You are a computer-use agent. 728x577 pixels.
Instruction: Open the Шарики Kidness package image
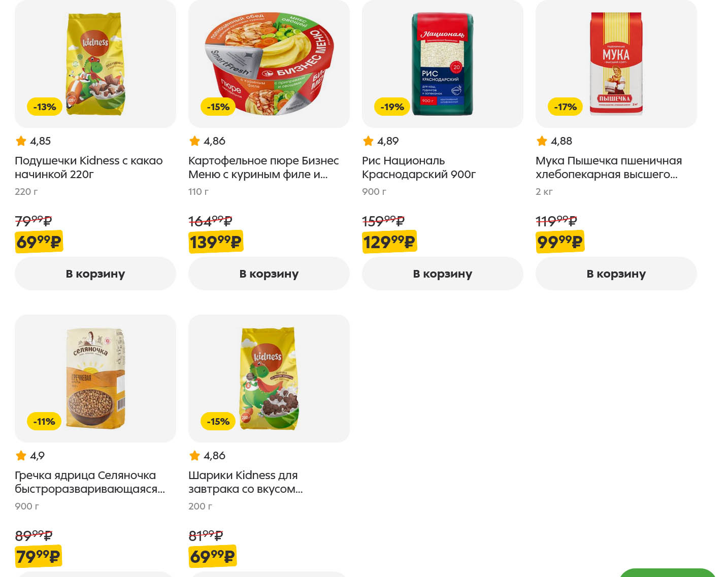(x=269, y=378)
